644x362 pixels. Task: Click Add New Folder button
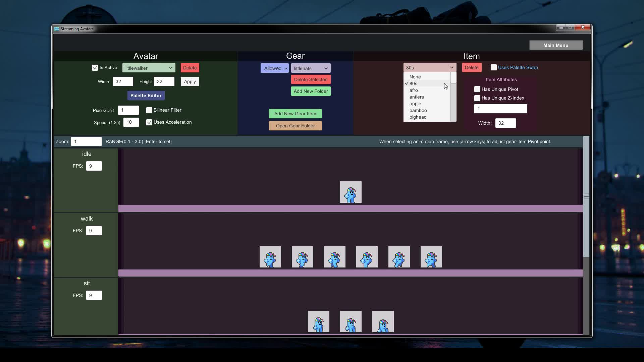pyautogui.click(x=311, y=91)
